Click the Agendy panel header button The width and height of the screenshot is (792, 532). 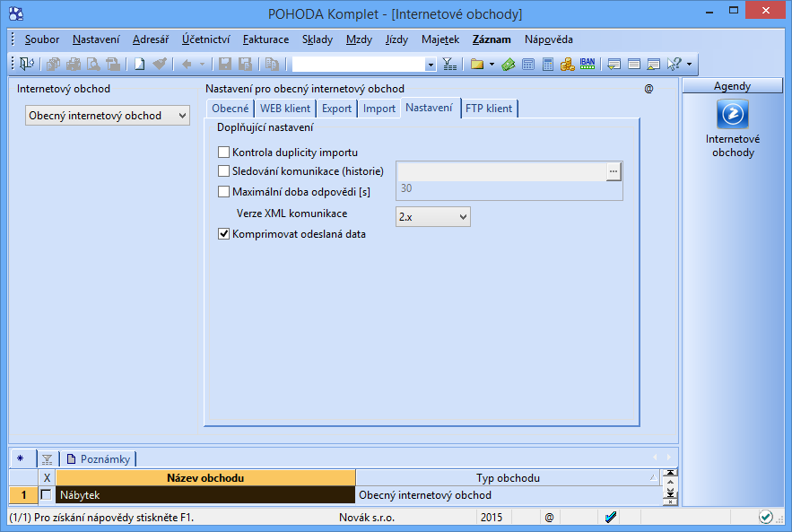[732, 86]
